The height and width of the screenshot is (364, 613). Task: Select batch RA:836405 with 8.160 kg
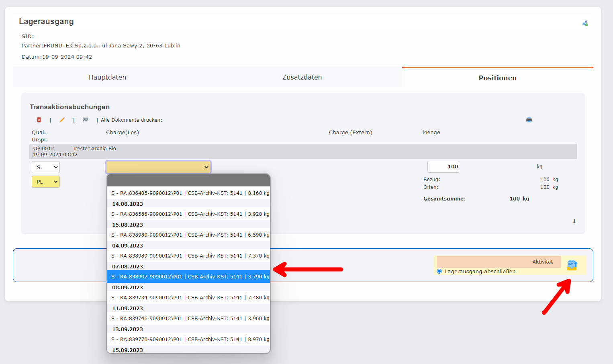pyautogui.click(x=188, y=193)
